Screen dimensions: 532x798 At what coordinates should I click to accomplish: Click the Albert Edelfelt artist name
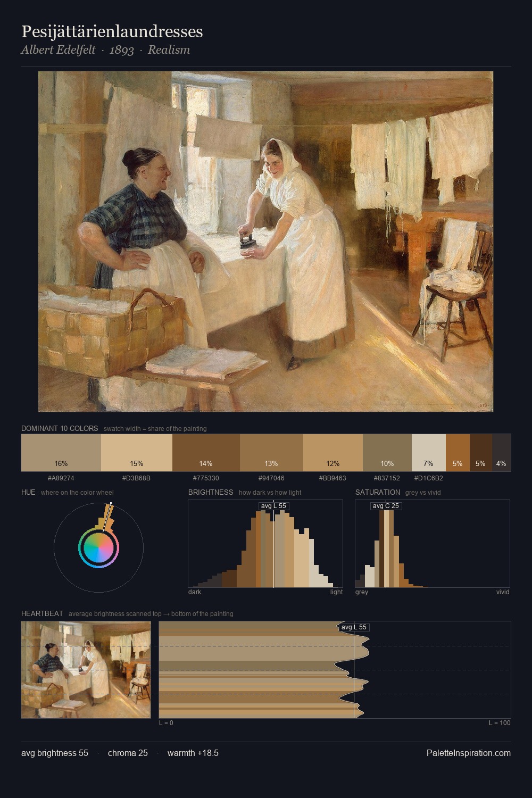(58, 50)
